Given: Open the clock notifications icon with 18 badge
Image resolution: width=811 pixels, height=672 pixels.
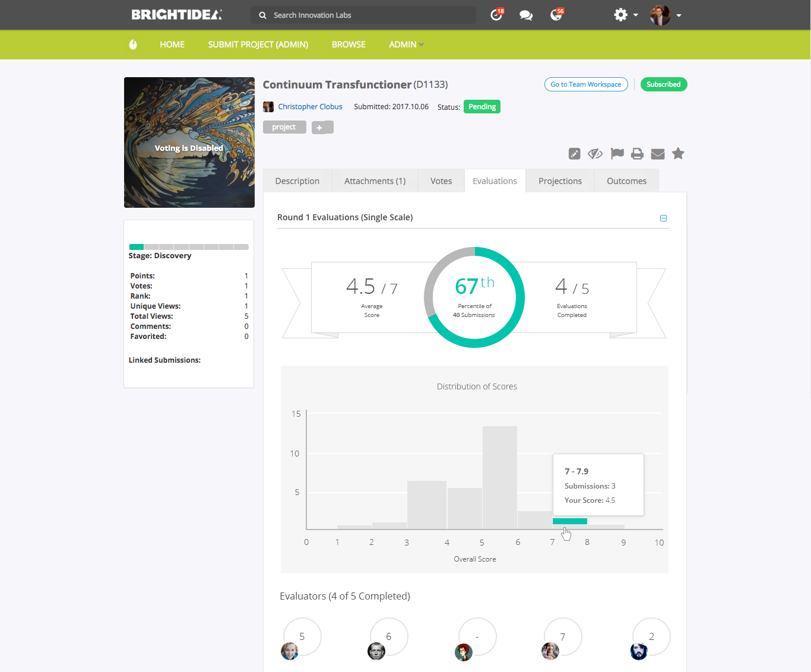Looking at the screenshot, I should pos(496,15).
